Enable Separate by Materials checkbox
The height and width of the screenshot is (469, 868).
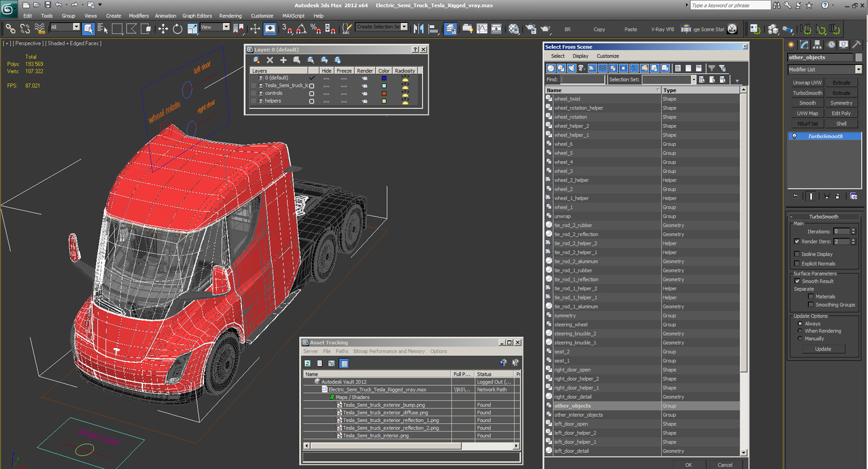pos(811,297)
